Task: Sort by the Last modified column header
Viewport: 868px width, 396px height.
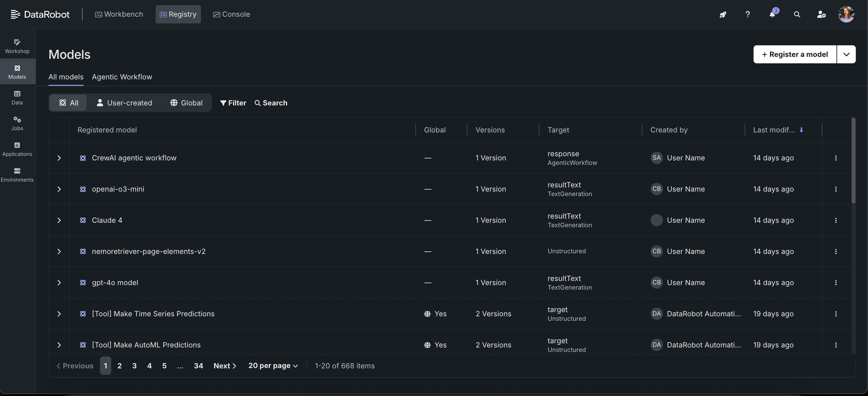Action: tap(778, 130)
